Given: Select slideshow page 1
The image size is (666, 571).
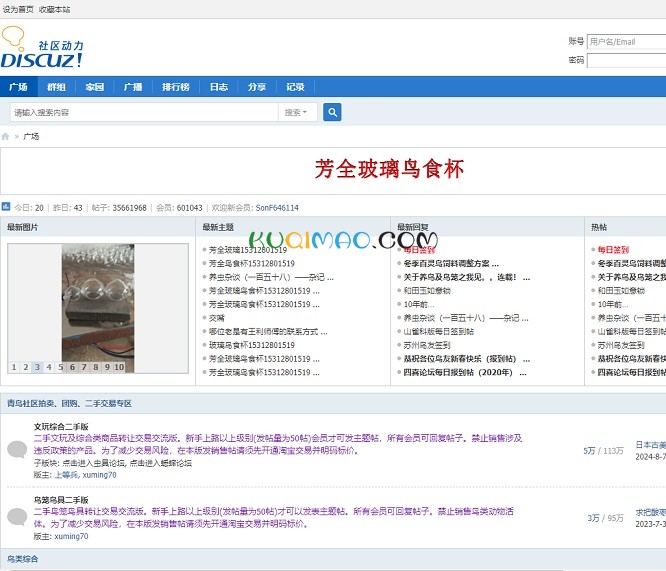Looking at the screenshot, I should [14, 367].
